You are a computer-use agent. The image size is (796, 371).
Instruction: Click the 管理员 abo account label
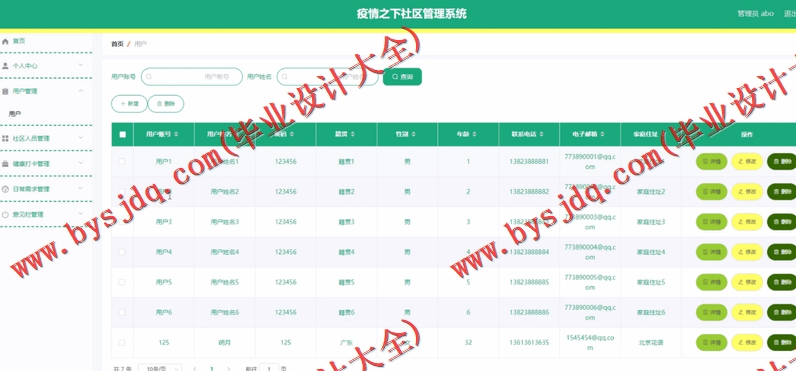(755, 14)
